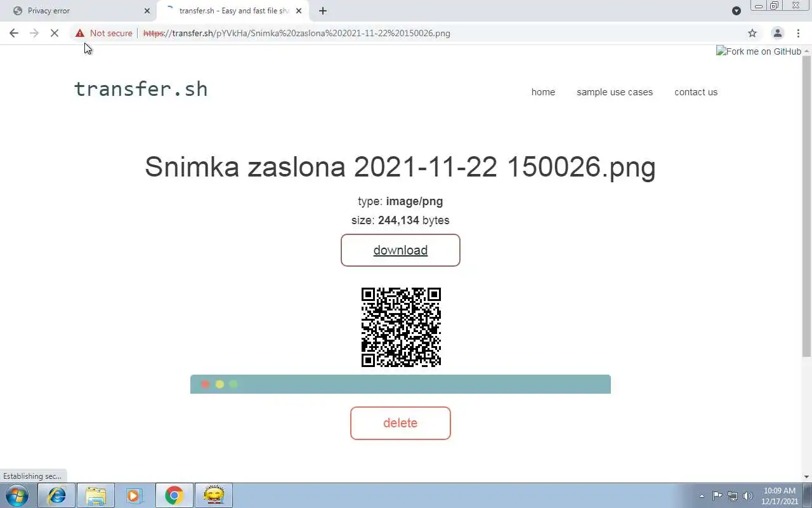Screen dimensions: 812x508
Task: Open sample use cases link
Action: 615,92
